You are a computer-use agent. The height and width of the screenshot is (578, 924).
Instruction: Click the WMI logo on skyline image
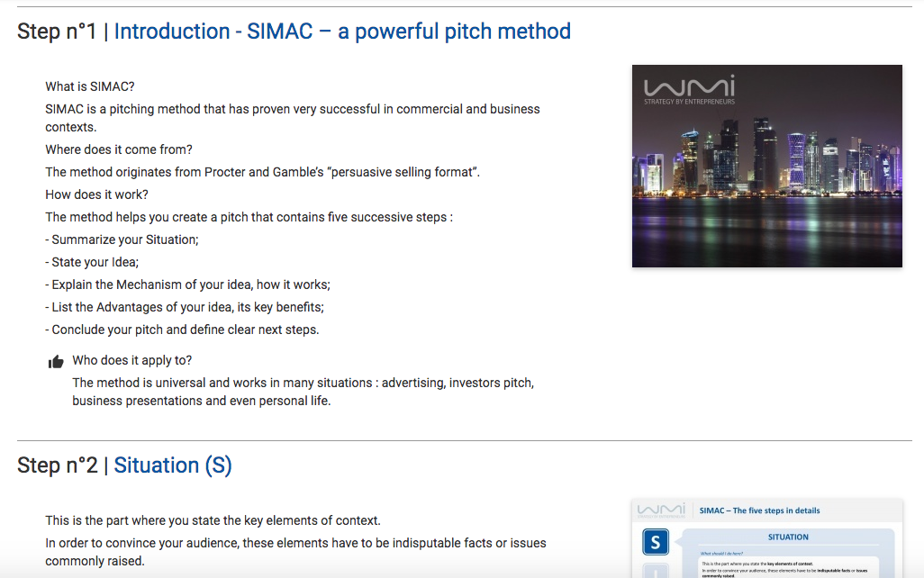[689, 89]
